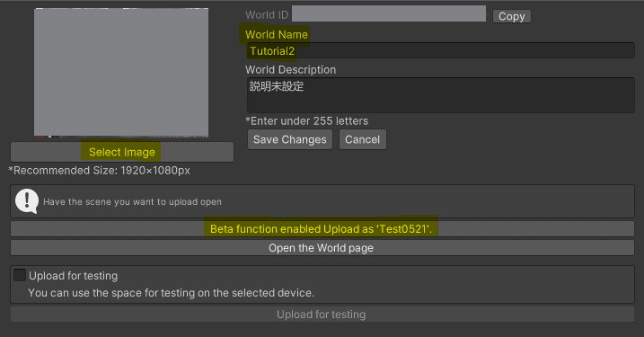
Task: Open the world thumbnail image preview
Action: tap(121, 72)
